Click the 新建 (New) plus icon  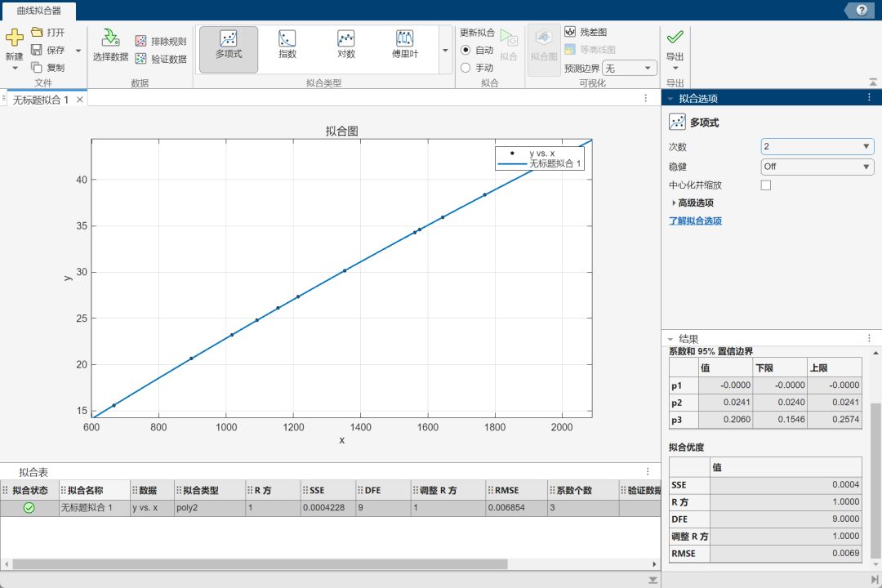click(x=15, y=38)
